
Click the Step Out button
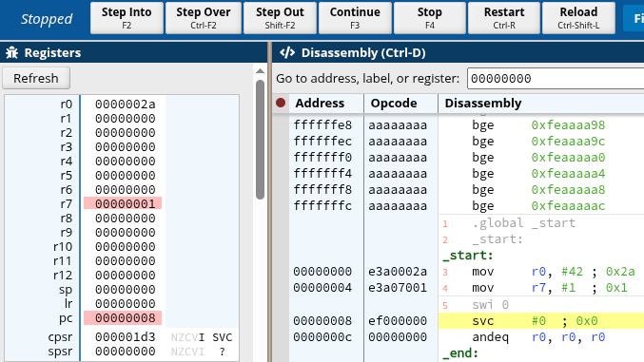click(x=280, y=18)
